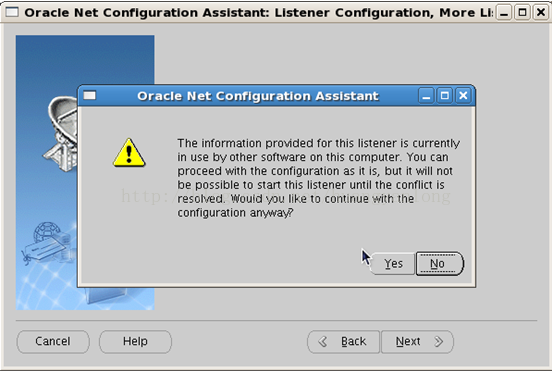
Task: Open the dialog's window menu icon
Action: [89, 95]
